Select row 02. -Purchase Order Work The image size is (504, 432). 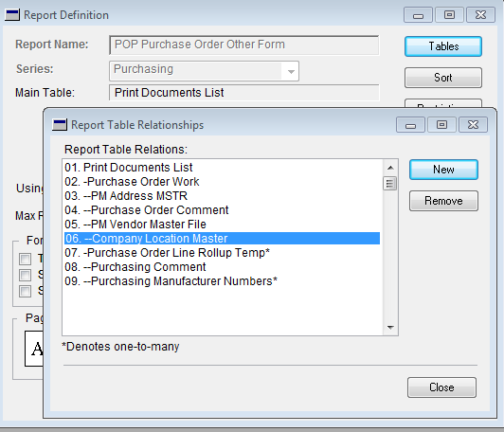point(222,182)
